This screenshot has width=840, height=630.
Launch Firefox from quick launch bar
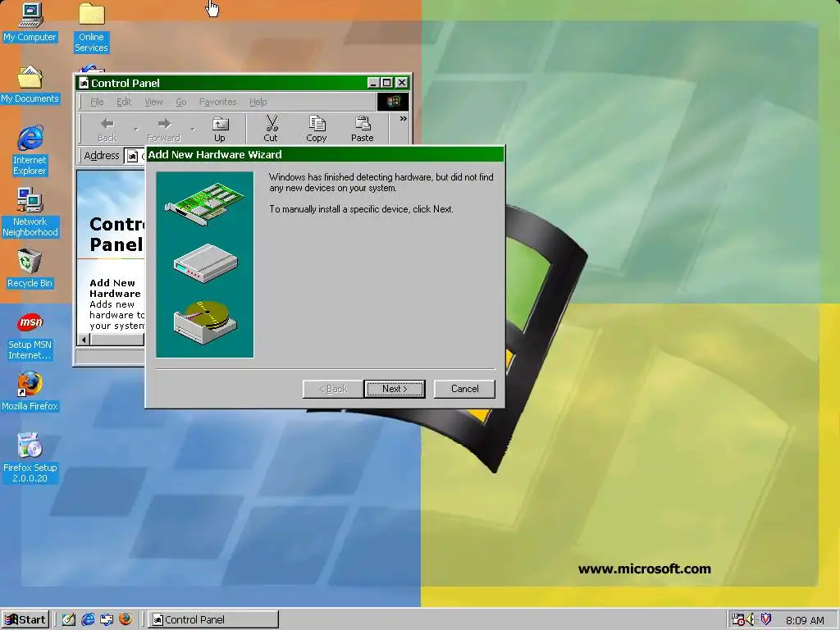click(x=126, y=620)
